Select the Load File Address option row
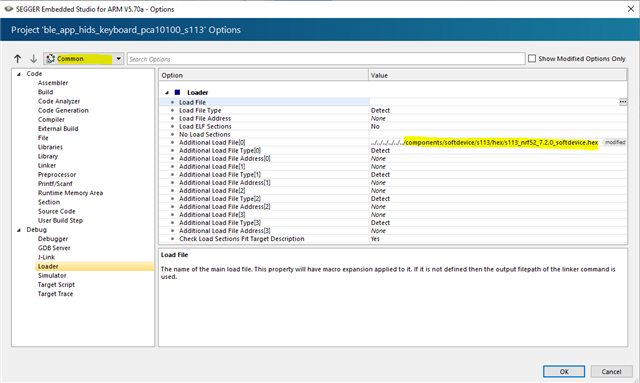640x383 pixels. (393, 118)
